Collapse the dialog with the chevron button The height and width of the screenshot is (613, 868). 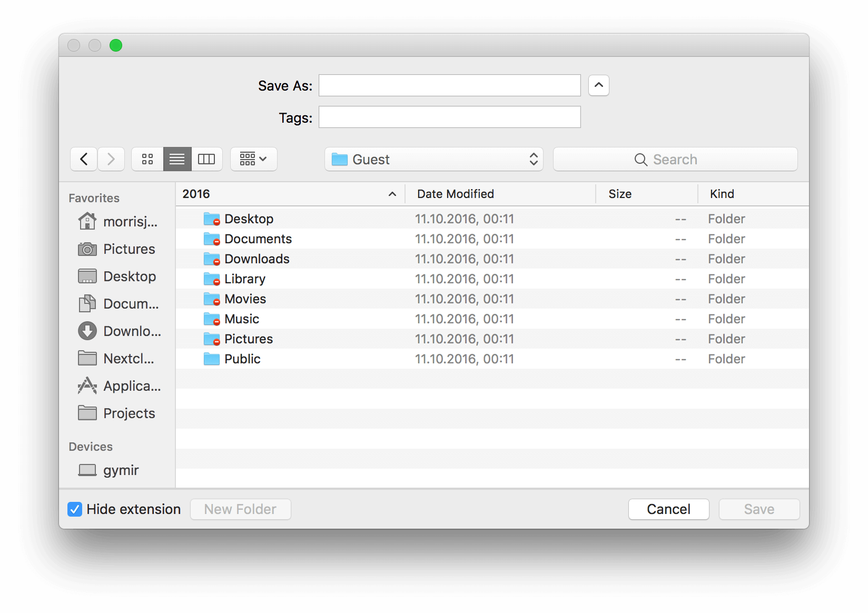click(x=598, y=85)
